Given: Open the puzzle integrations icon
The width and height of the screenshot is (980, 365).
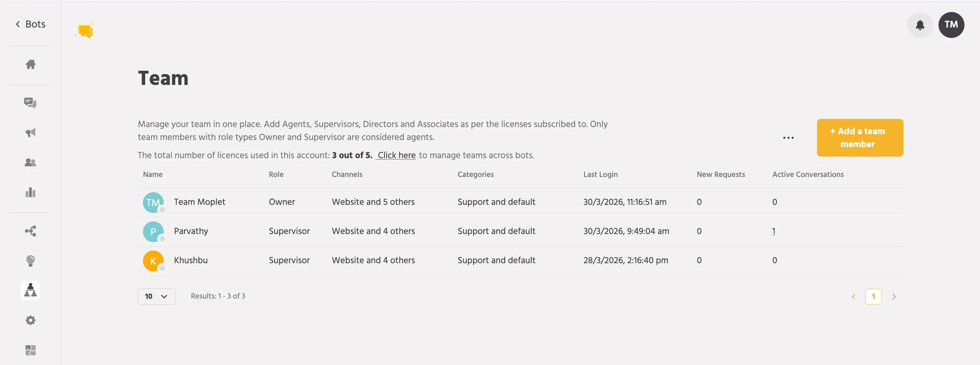Looking at the screenshot, I should click(x=30, y=350).
